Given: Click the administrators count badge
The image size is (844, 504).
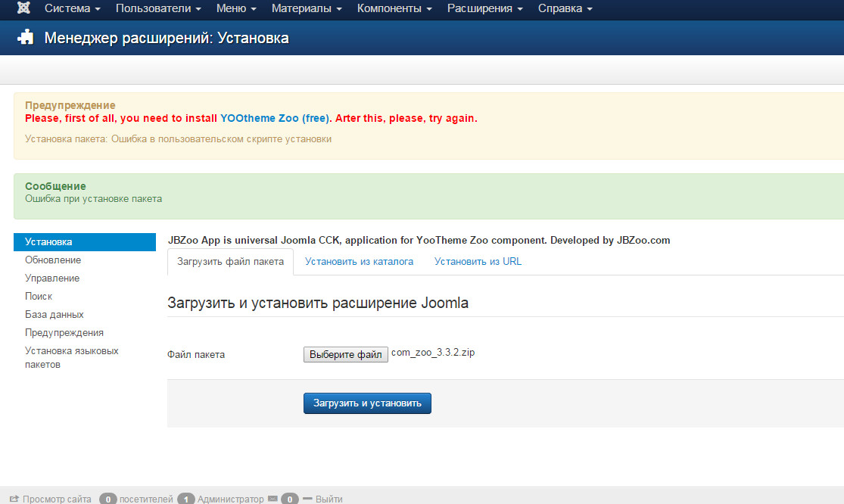Looking at the screenshot, I should [186, 499].
